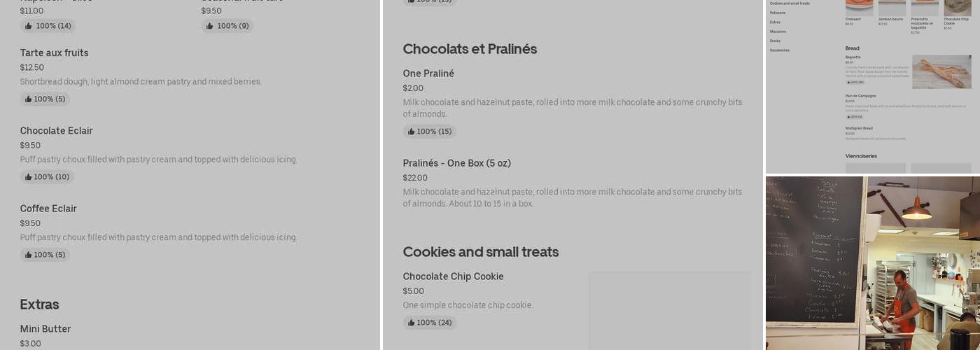Click the thumbs-up badge under Coffee Eclair
Viewport: 980px width, 350px height.
(x=29, y=255)
